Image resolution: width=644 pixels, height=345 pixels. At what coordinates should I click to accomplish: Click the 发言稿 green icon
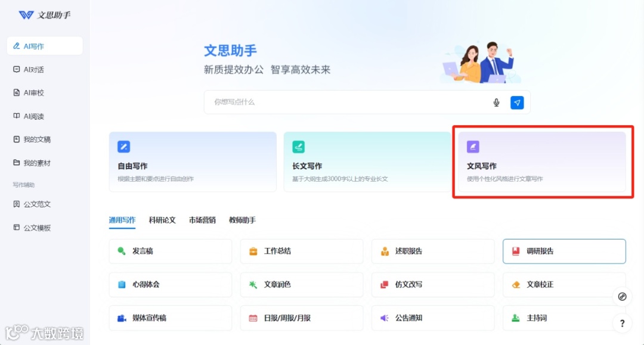[122, 251]
